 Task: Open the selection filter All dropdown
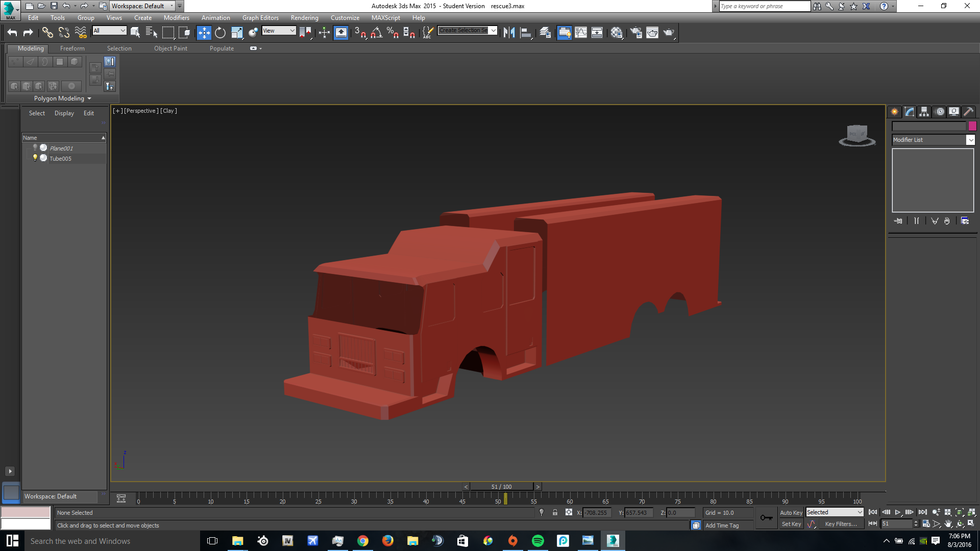tap(109, 31)
